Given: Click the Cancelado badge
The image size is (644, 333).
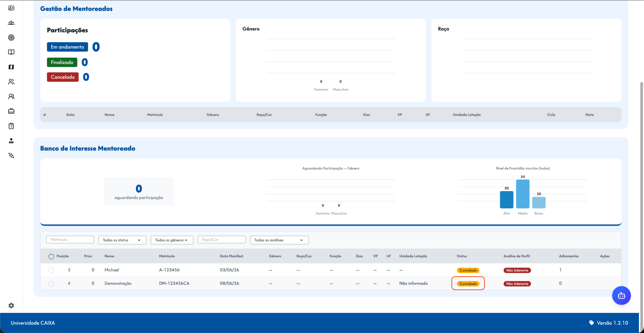Looking at the screenshot, I should [x=63, y=77].
